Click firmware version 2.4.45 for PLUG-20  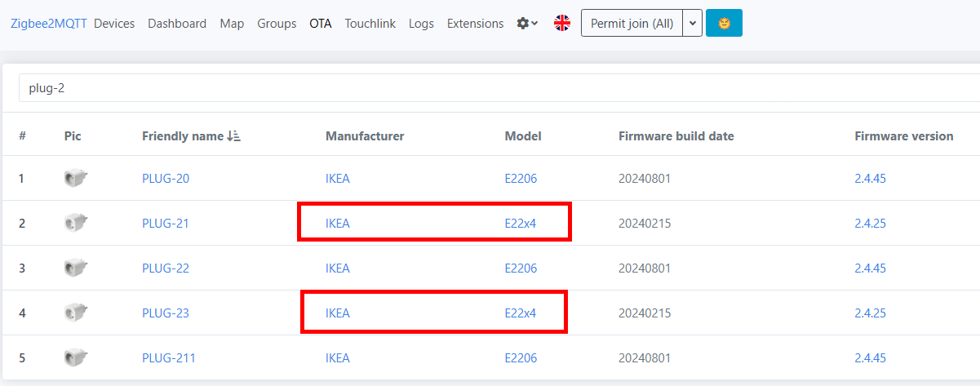[870, 178]
